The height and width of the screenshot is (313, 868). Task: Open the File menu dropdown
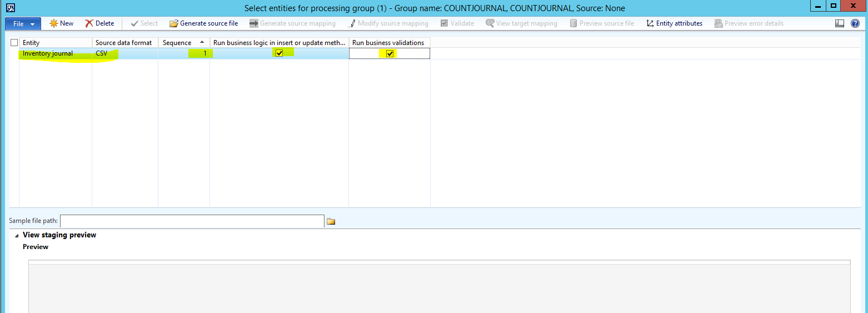tap(23, 23)
